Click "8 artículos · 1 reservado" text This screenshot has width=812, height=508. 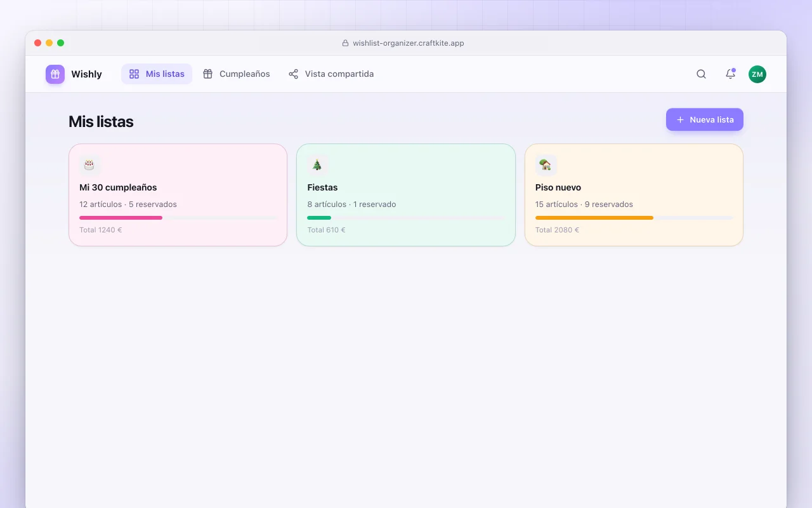(x=351, y=204)
